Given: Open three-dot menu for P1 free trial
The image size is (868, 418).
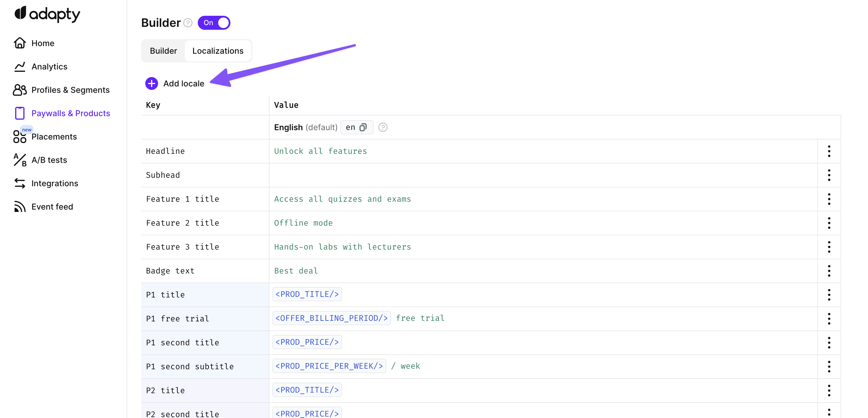Looking at the screenshot, I should coord(829,318).
